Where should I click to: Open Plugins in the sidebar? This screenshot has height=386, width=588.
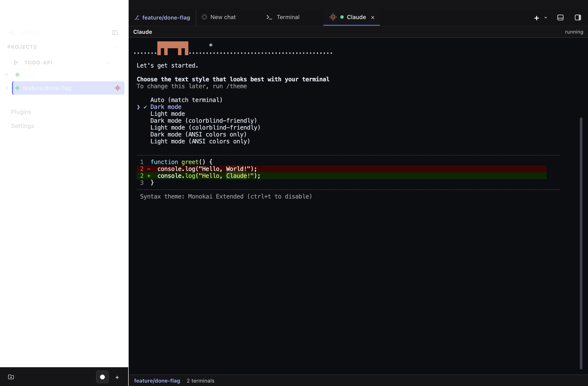21,112
